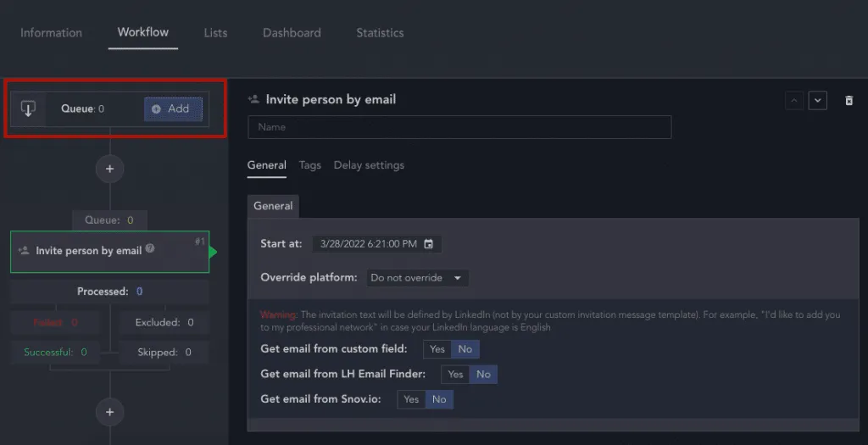The image size is (868, 445).
Task: Select the Invite person by email action card
Action: point(109,252)
